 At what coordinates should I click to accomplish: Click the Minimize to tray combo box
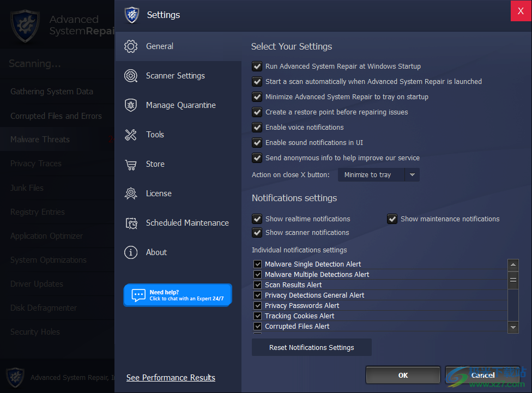pyautogui.click(x=379, y=175)
